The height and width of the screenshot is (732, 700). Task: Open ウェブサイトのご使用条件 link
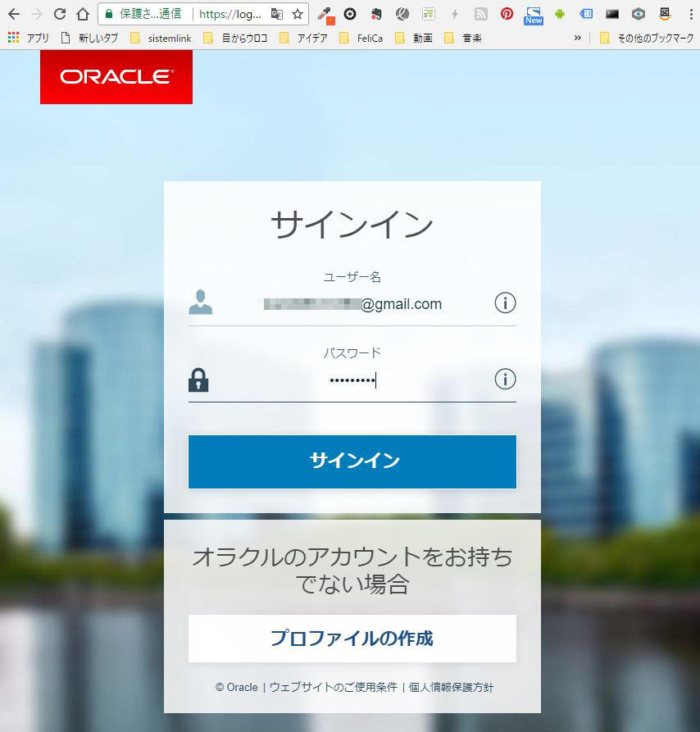pyautogui.click(x=334, y=687)
